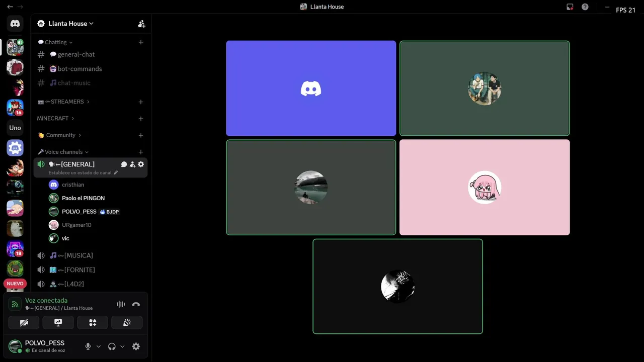644x362 pixels.
Task: Collapse the Chatting category
Action: [x=55, y=42]
